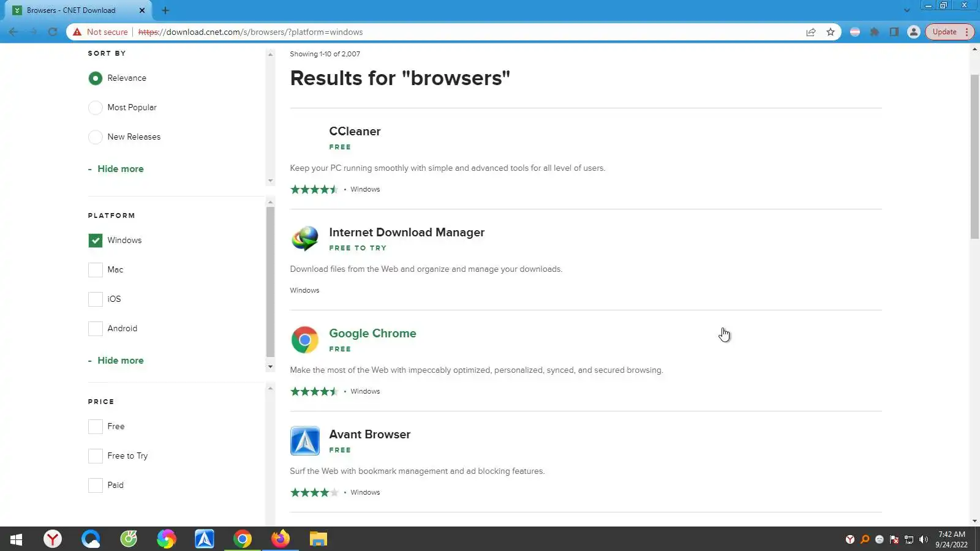Click the Avant Browser logo in results
The width and height of the screenshot is (980, 551).
coord(305,441)
